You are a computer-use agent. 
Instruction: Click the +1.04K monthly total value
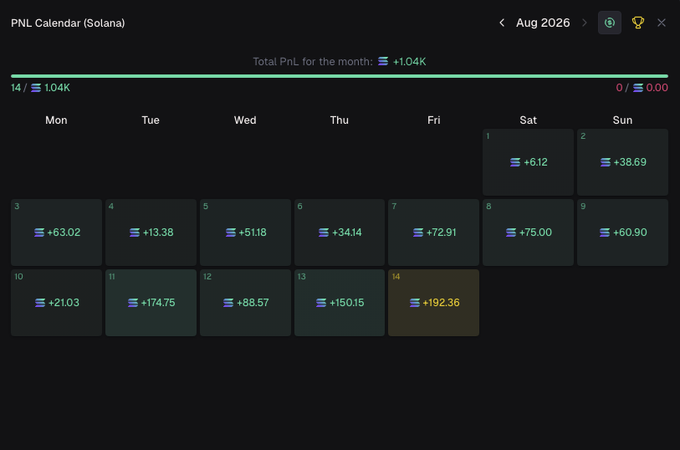[x=409, y=62]
